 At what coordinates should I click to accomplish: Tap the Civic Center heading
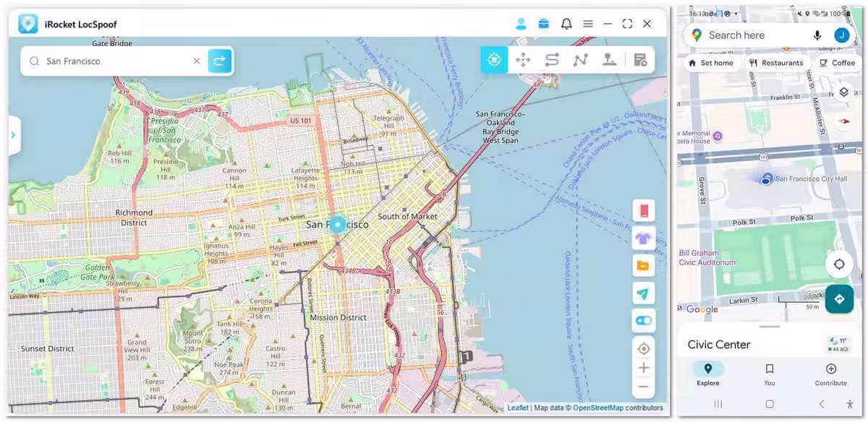click(719, 345)
